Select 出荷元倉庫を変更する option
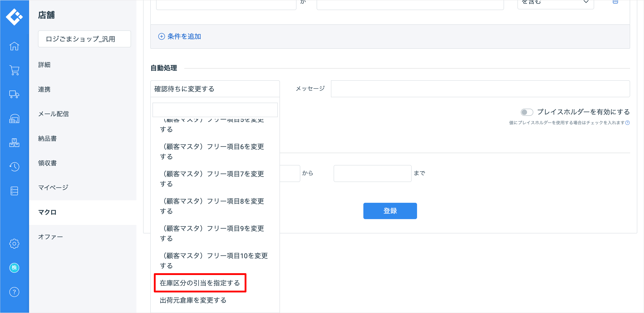 pos(193,300)
